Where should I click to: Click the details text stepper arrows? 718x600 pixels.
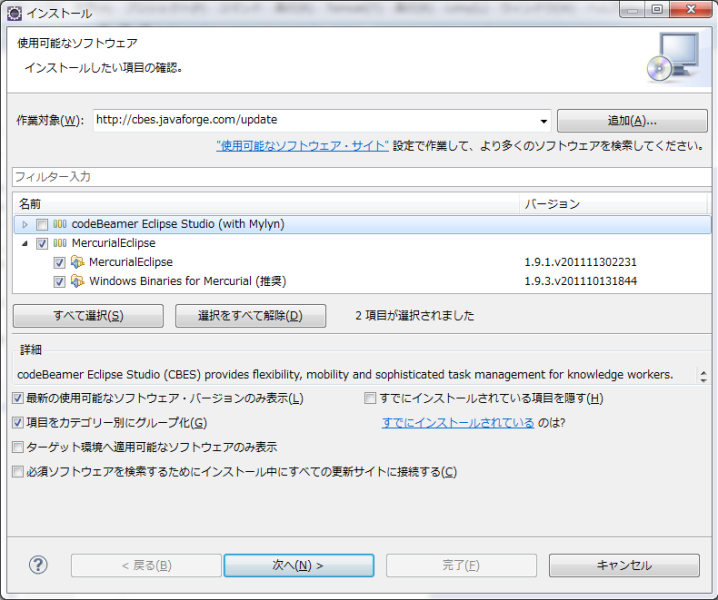tap(703, 376)
